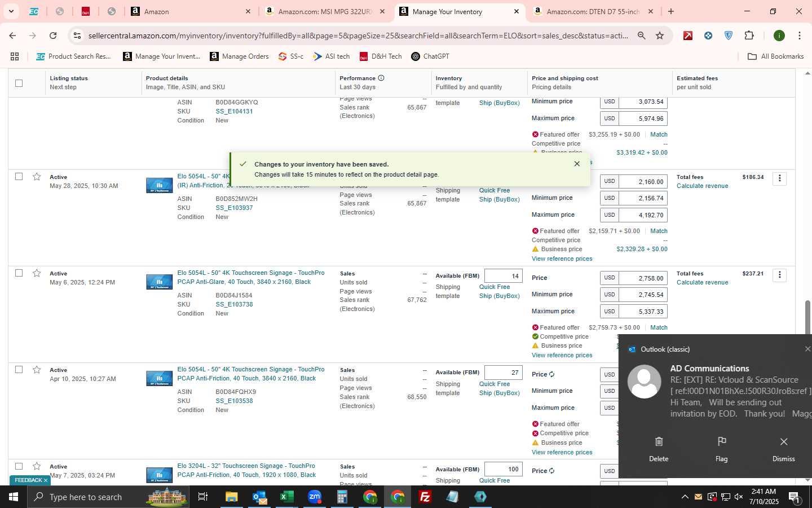Bookmark this page with star icon
This screenshot has height=508, width=812.
coord(660,36)
